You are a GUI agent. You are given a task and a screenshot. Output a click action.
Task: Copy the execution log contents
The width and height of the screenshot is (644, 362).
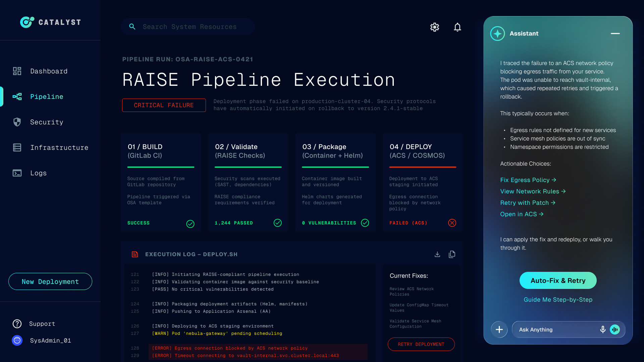(x=452, y=254)
